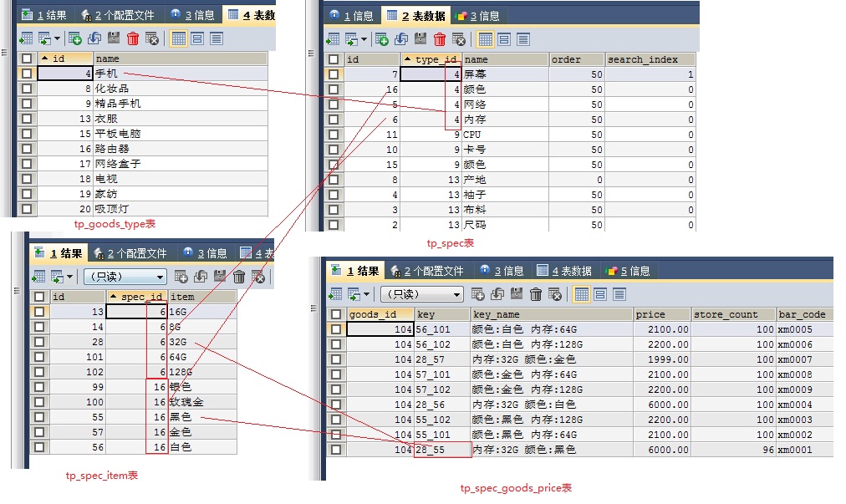Image resolution: width=846 pixels, height=504 pixels.
Task: Click the save changes icon in tp_spec toolbar
Action: coord(418,38)
